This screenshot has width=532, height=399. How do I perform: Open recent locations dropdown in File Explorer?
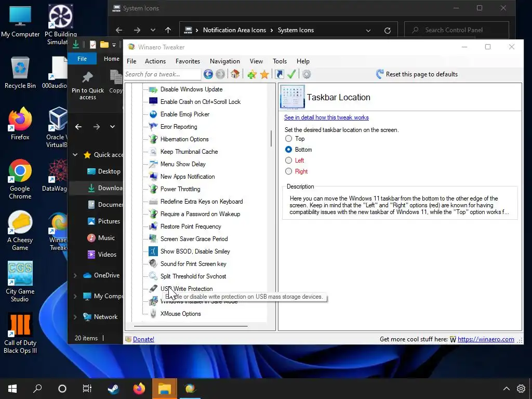click(112, 127)
